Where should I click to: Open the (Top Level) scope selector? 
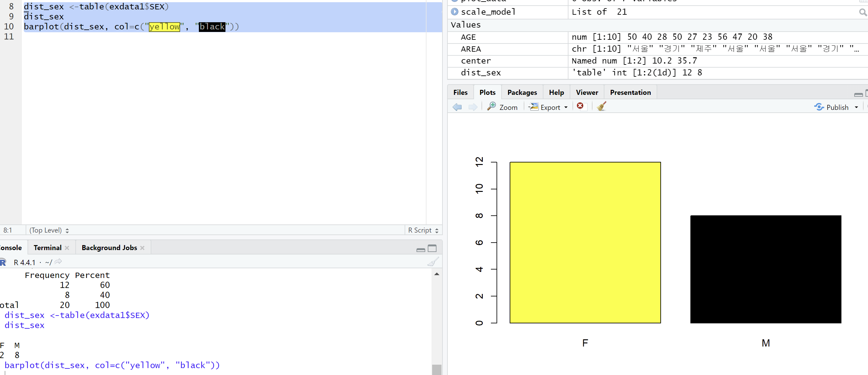click(x=49, y=230)
